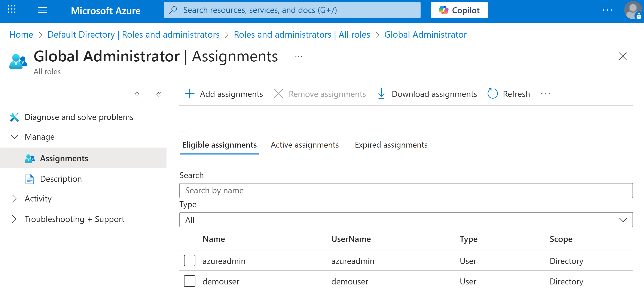Expand Troubleshooting + Support section
644x290 pixels.
tap(14, 219)
